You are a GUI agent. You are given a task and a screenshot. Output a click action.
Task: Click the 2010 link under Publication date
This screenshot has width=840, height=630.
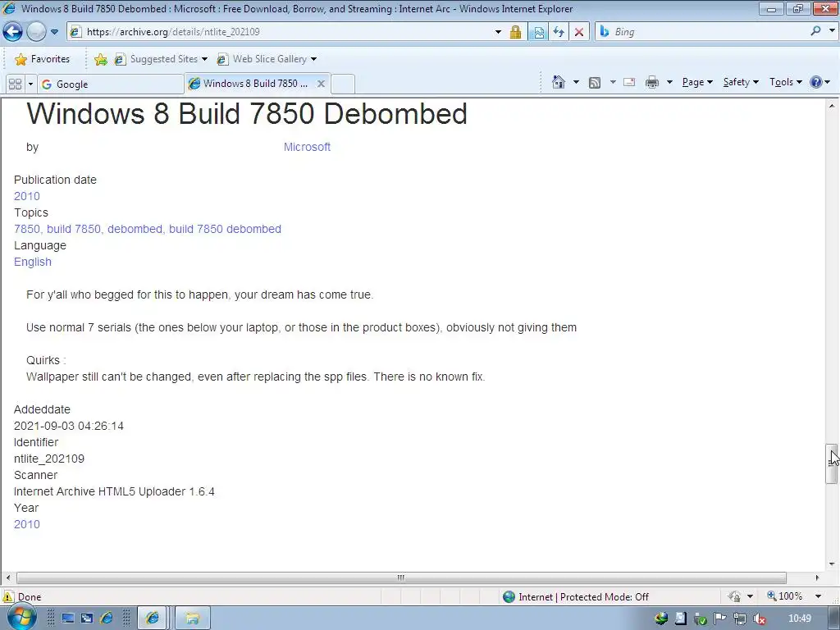pyautogui.click(x=27, y=196)
